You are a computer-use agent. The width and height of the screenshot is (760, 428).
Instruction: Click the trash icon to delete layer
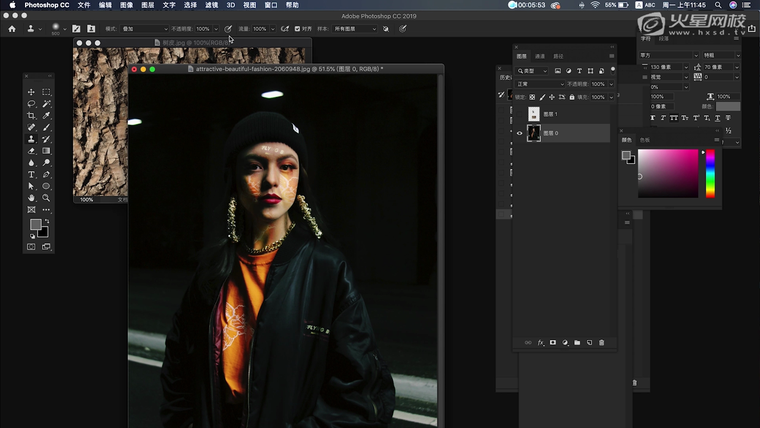tap(601, 343)
